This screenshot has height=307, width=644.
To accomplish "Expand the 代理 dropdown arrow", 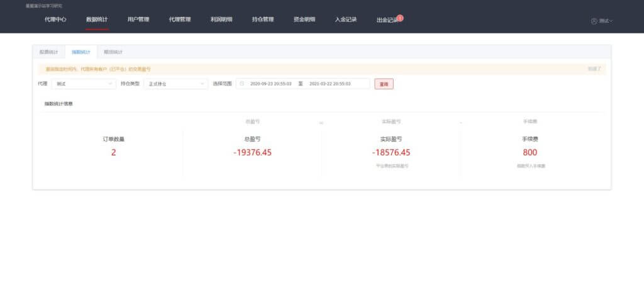I will [109, 84].
